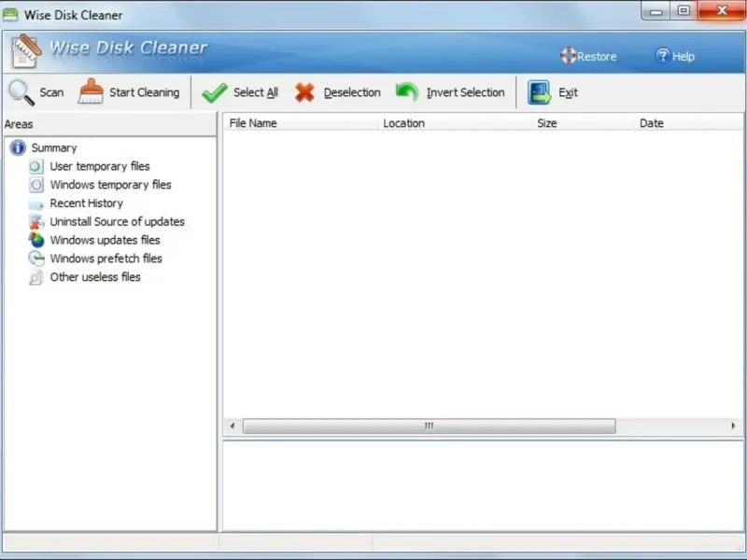Select 'Windows temporary files' in Areas
The width and height of the screenshot is (747, 560).
coord(110,185)
